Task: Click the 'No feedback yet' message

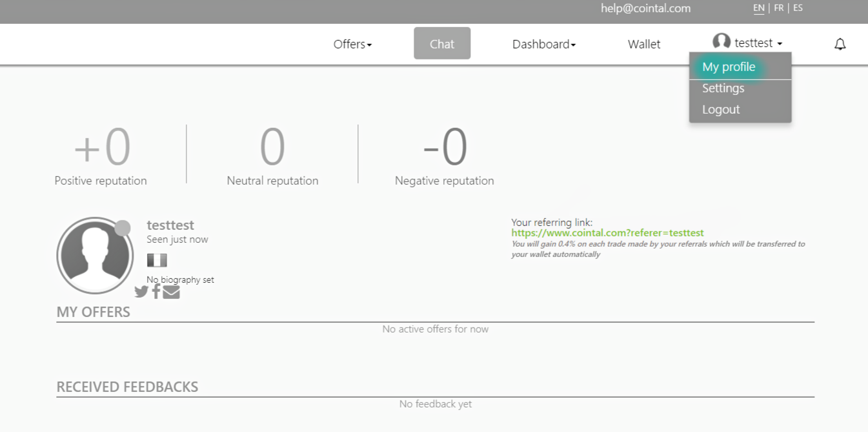Action: pos(436,404)
